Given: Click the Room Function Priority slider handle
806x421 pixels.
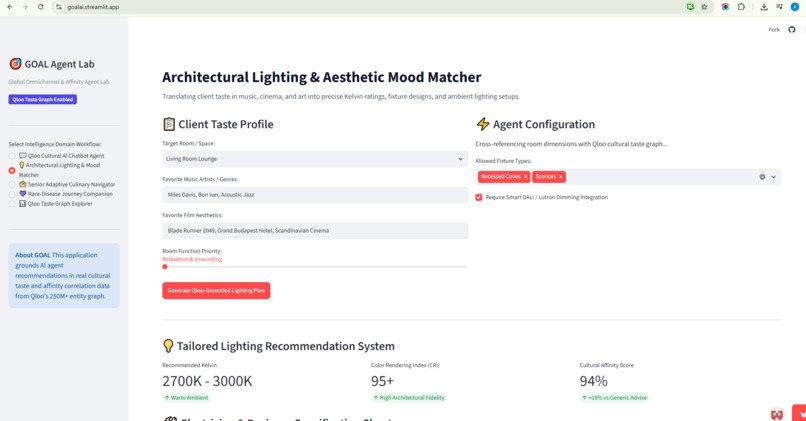Looking at the screenshot, I should pos(165,267).
